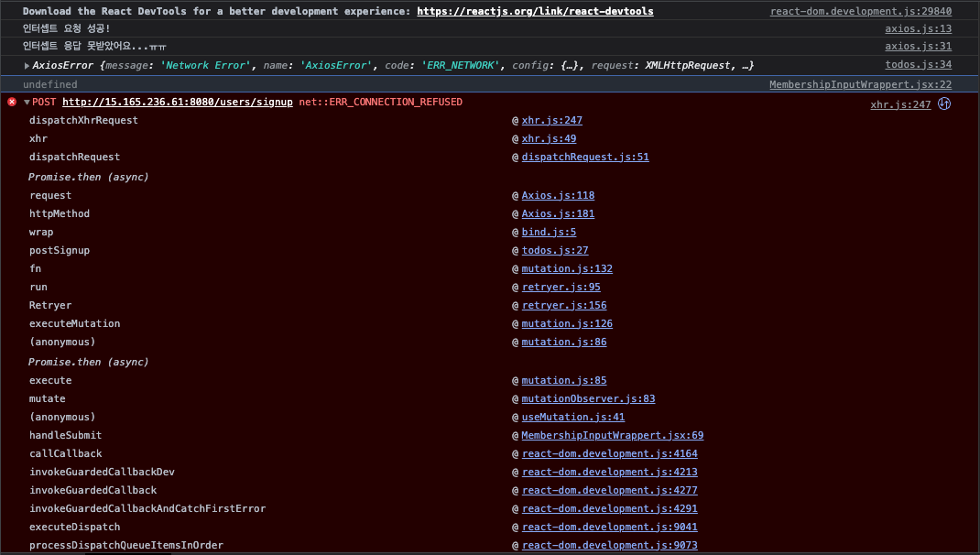Click the postSignup function name
The width and height of the screenshot is (980, 555).
click(x=60, y=250)
